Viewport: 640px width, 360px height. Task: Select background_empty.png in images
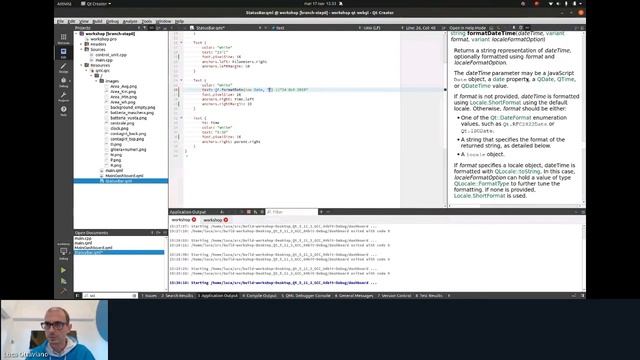(x=133, y=107)
